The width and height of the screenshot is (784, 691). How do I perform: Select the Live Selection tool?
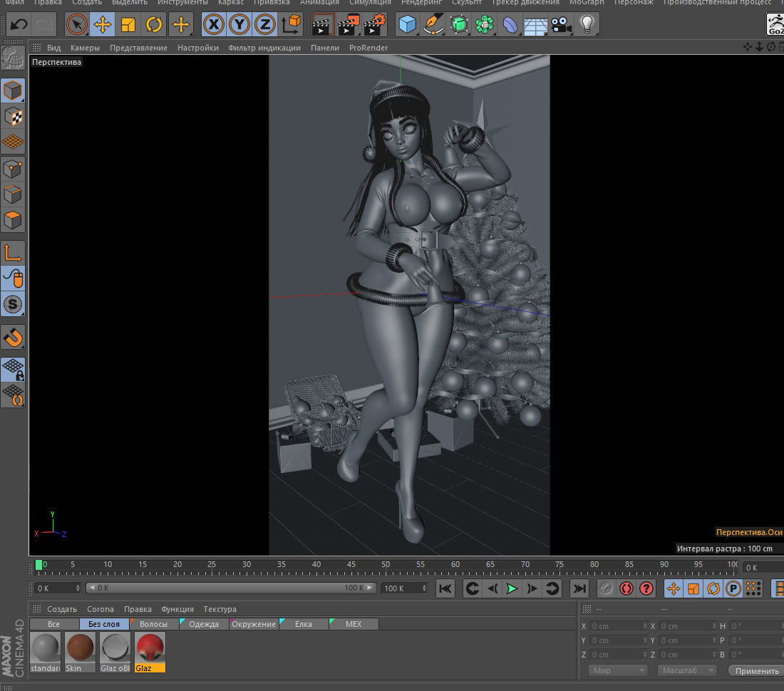[76, 24]
